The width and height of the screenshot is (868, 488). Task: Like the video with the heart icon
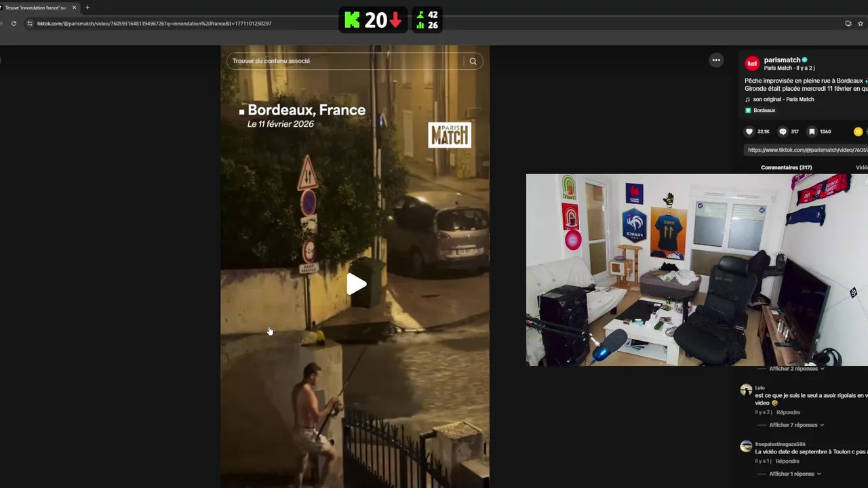coord(749,131)
